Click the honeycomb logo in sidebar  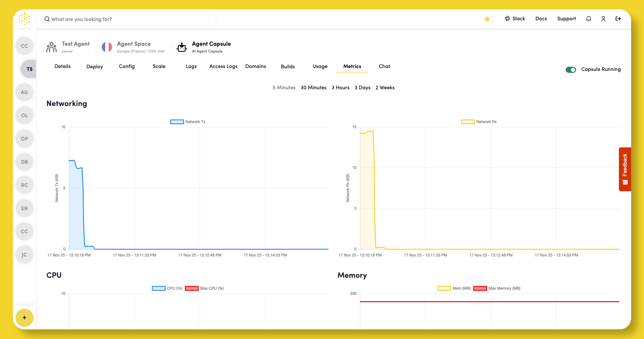pyautogui.click(x=24, y=19)
